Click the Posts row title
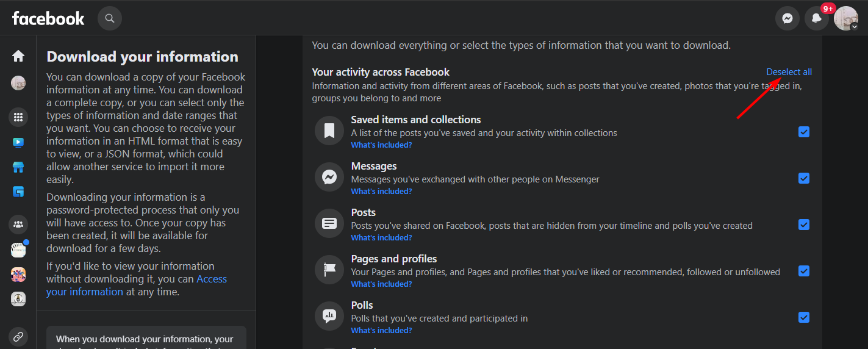Image resolution: width=868 pixels, height=349 pixels. [x=364, y=212]
